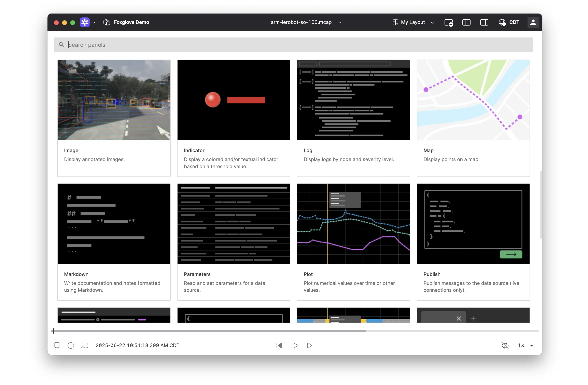Screen dimensions: 588x385
Task: Choose the Map panel card
Action: pyautogui.click(x=473, y=118)
